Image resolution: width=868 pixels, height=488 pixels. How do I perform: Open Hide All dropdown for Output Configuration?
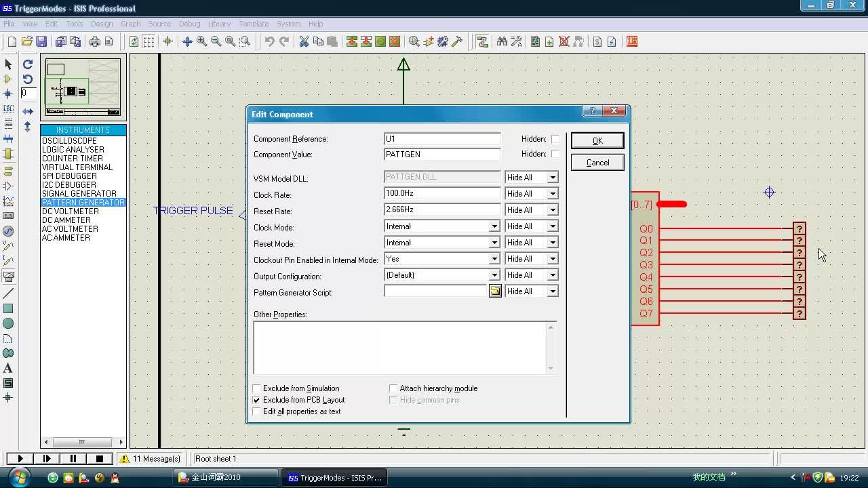(553, 275)
